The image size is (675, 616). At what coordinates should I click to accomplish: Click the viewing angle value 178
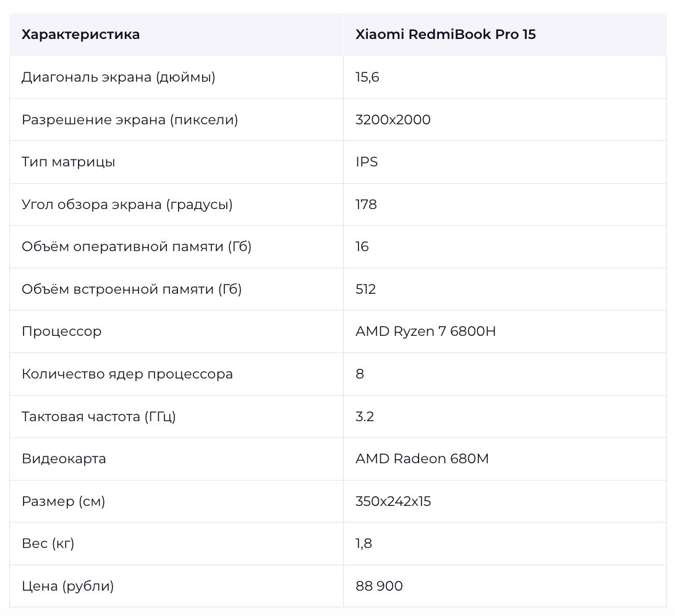pyautogui.click(x=366, y=205)
